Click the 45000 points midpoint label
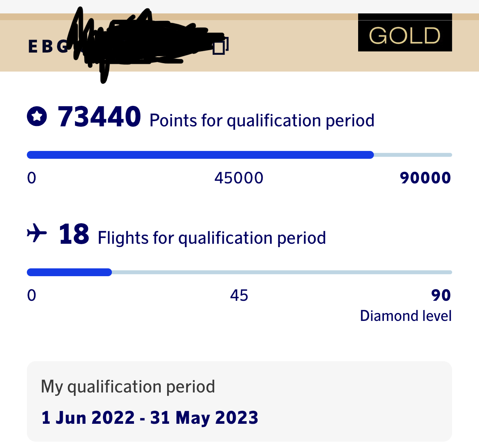The width and height of the screenshot is (479, 448). click(x=239, y=178)
